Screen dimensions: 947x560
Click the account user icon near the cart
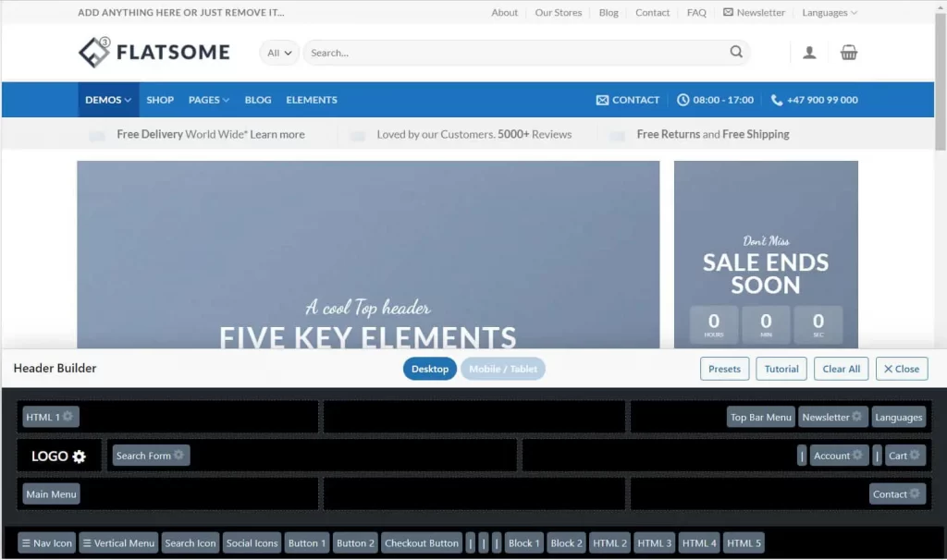(x=809, y=53)
